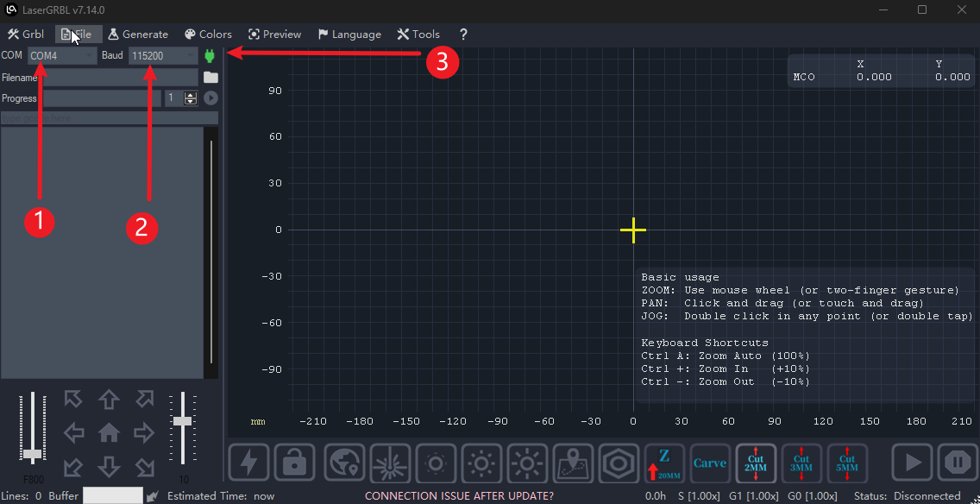980x504 pixels.
Task: Expand the Baud rate dropdown
Action: coord(163,56)
